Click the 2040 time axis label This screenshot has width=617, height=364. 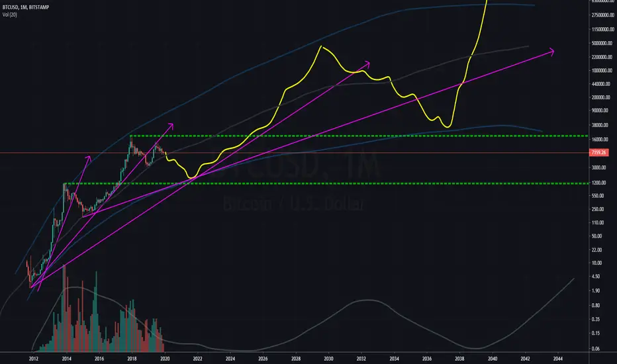tap(493, 359)
